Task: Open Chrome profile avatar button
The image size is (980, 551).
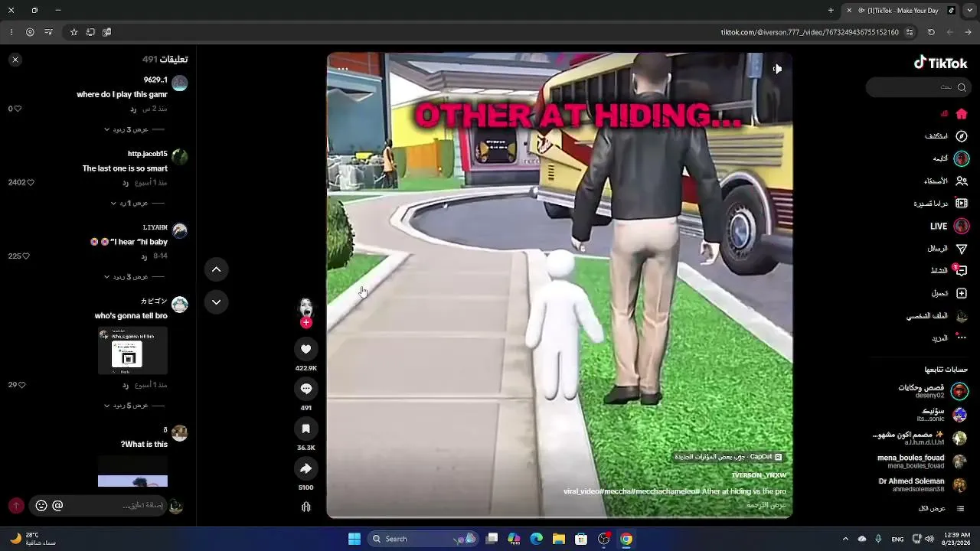Action: (30, 32)
